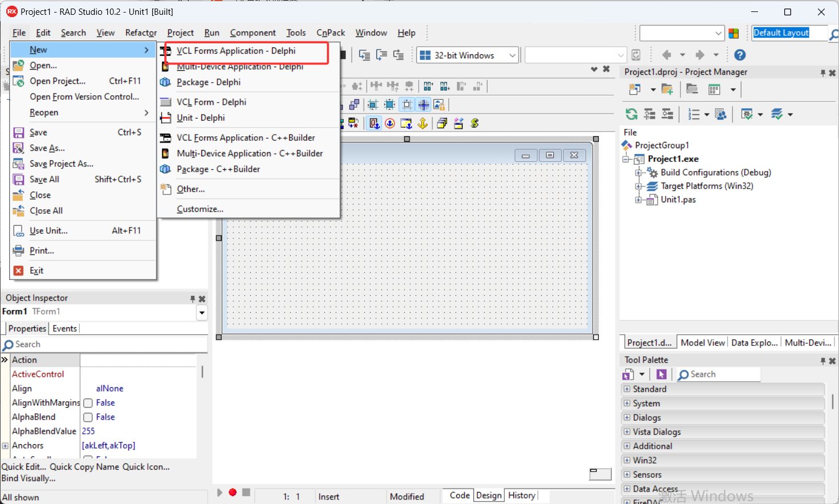Open the Form1 TForm1 instance dropdown
839x504 pixels.
click(x=202, y=312)
